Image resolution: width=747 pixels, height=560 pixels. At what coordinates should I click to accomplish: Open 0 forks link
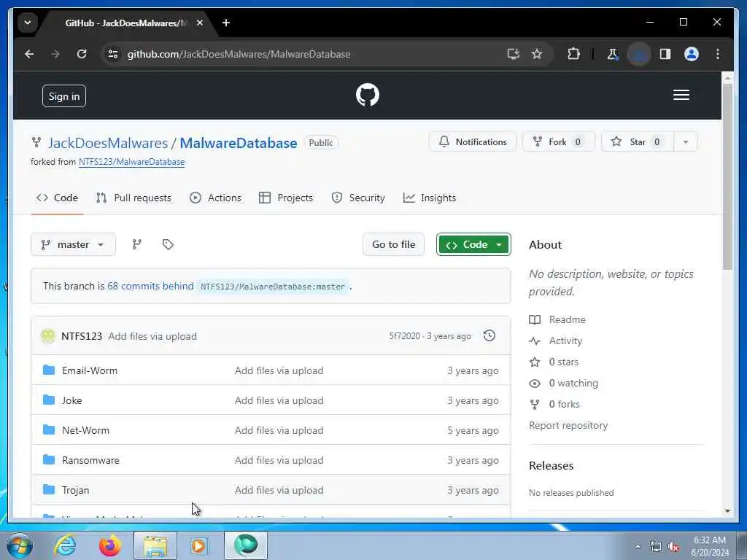pyautogui.click(x=554, y=404)
